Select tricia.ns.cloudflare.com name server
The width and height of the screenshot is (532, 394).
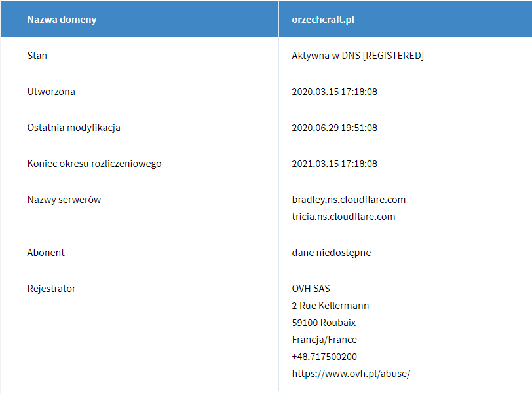[x=343, y=217]
